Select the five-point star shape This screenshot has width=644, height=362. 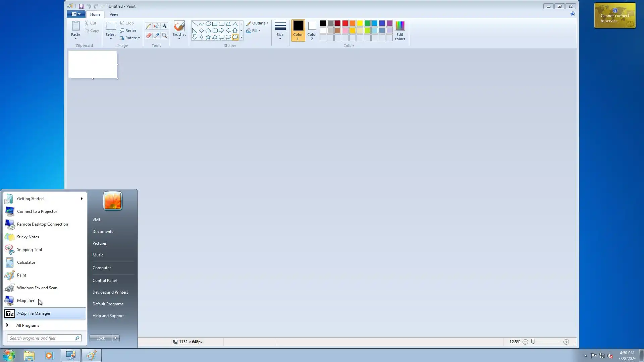(208, 37)
